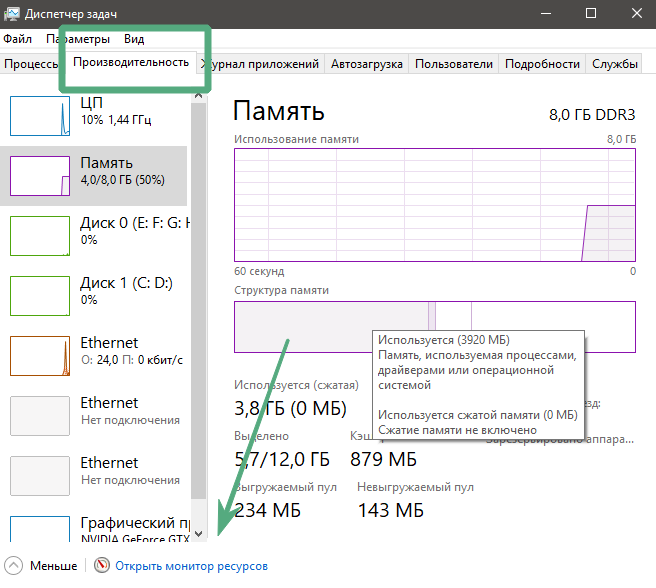The image size is (656, 588).
Task: Show the Пользователи tab
Action: (454, 64)
